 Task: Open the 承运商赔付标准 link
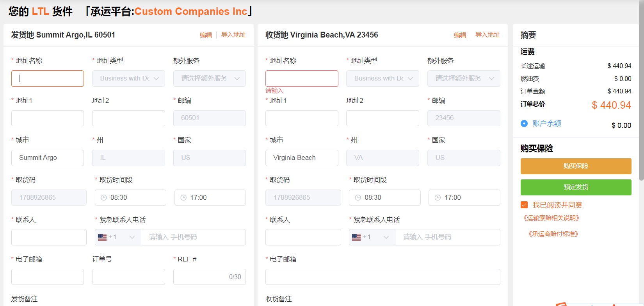coord(553,234)
